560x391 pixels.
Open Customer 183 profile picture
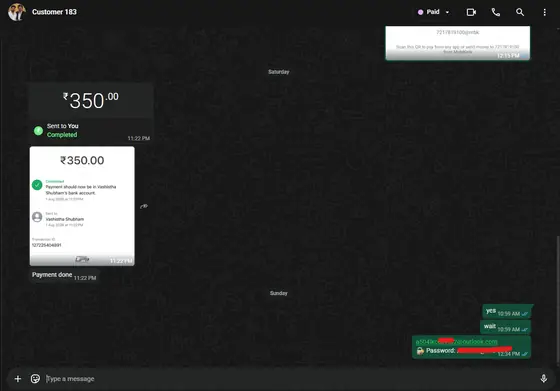pos(16,12)
